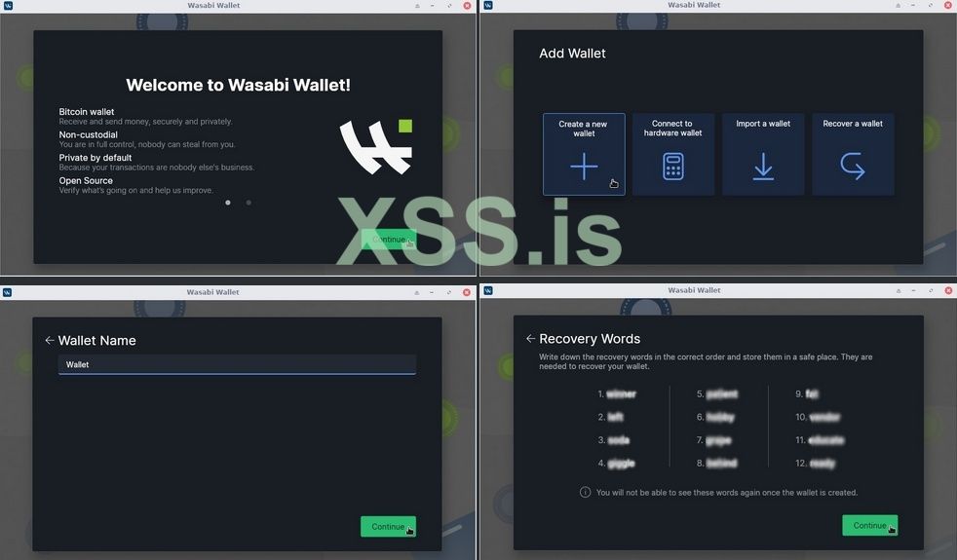The height and width of the screenshot is (560, 957).
Task: Click Continue on the Recovery Words screen
Action: 869,525
